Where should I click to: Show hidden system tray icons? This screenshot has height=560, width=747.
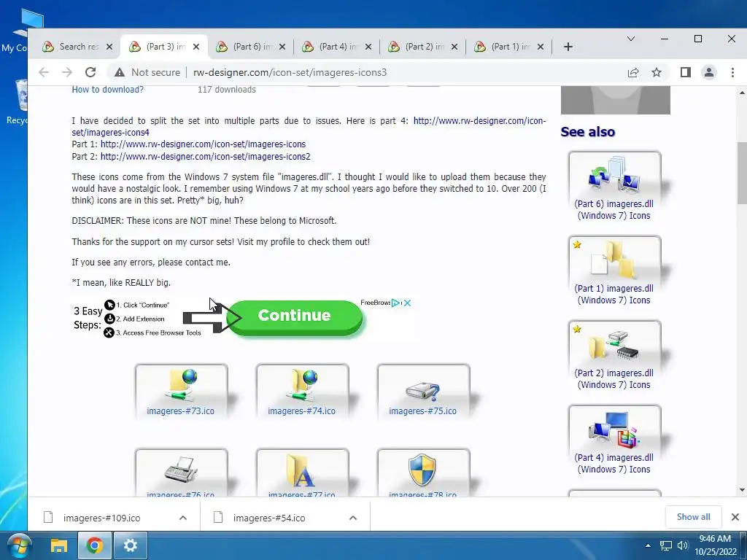(x=648, y=545)
